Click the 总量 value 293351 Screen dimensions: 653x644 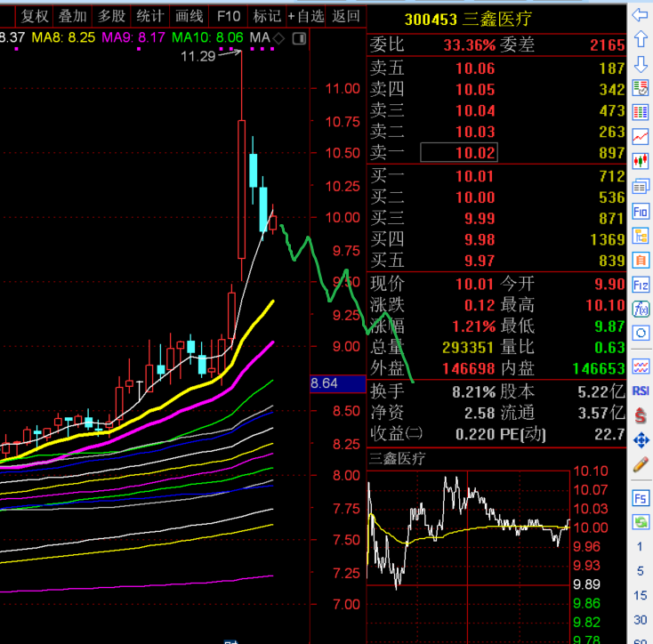pos(468,348)
